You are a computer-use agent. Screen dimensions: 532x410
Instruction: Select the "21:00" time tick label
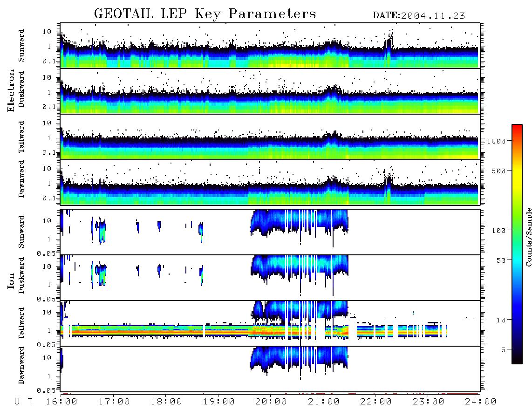coord(324,402)
